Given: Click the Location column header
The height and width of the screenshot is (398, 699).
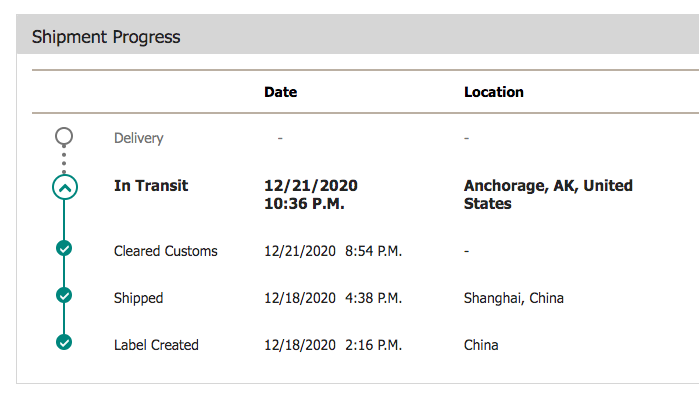Looking at the screenshot, I should click(x=494, y=92).
